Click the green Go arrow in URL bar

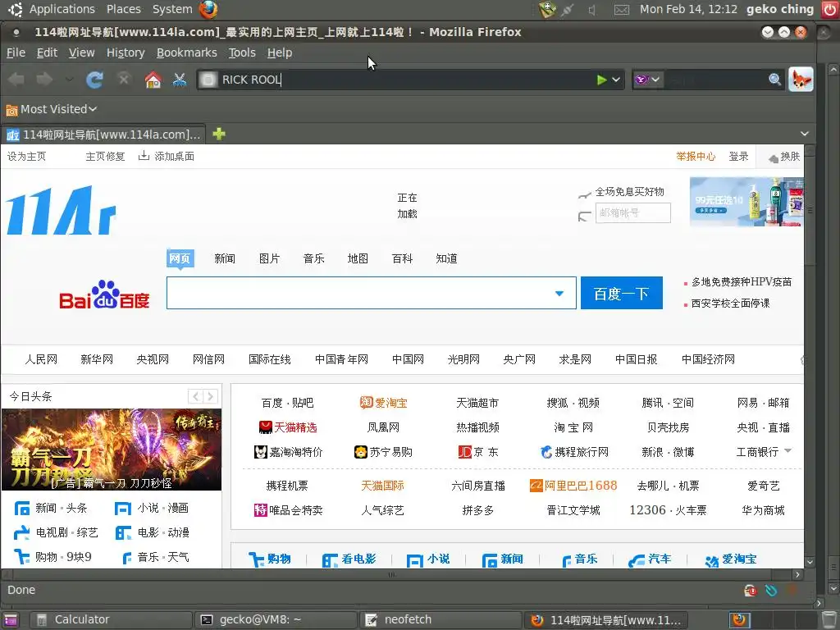tap(601, 80)
